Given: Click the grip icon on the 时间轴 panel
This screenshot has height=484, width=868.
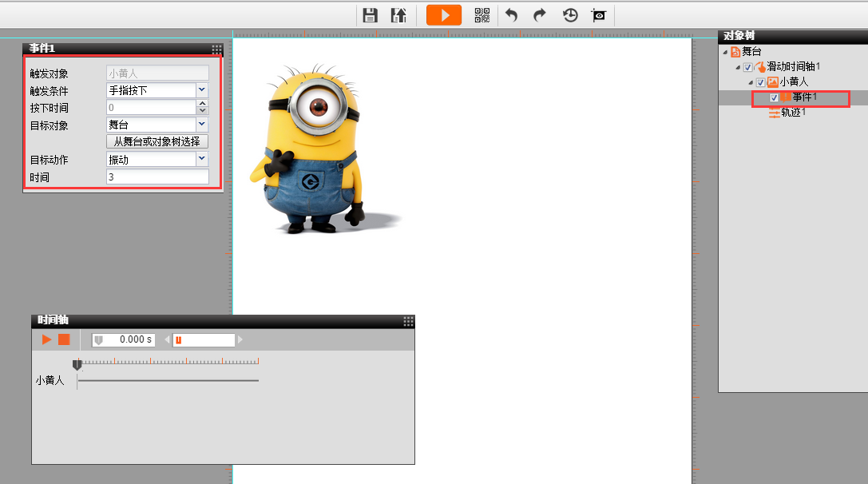Looking at the screenshot, I should coord(409,321).
